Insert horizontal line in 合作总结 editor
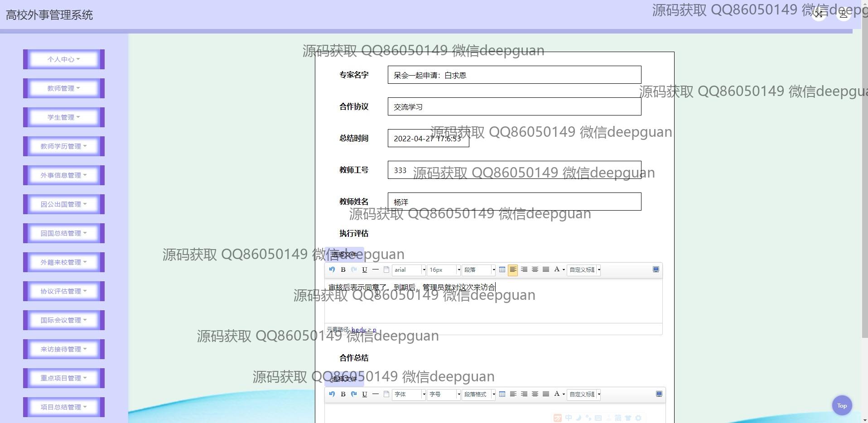868x423 pixels. point(376,394)
